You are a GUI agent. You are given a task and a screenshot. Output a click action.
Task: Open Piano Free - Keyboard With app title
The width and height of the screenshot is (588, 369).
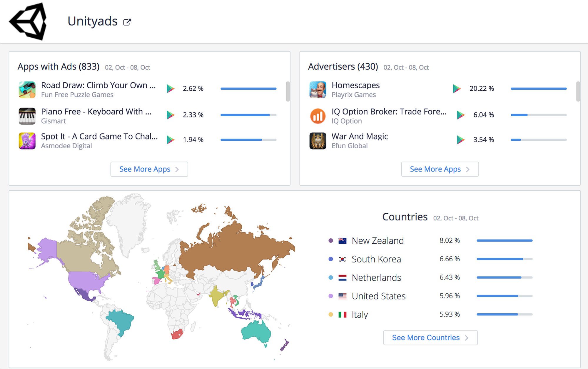click(x=96, y=112)
